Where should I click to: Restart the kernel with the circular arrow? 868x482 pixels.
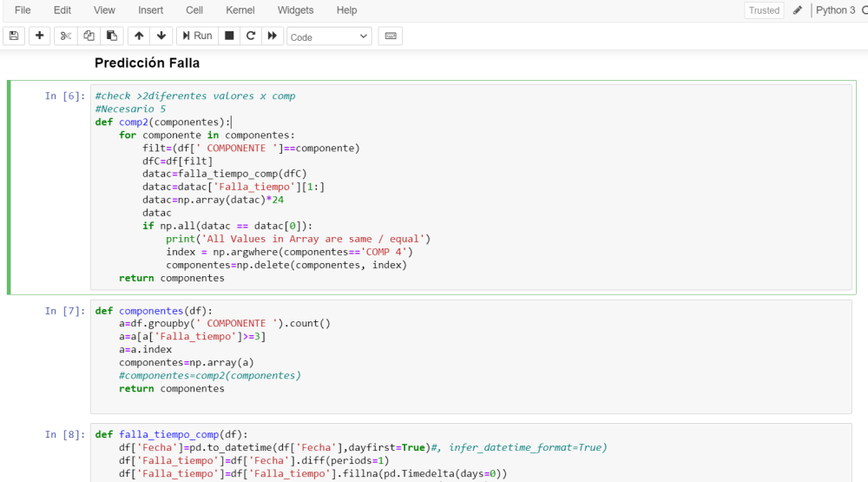[x=251, y=36]
